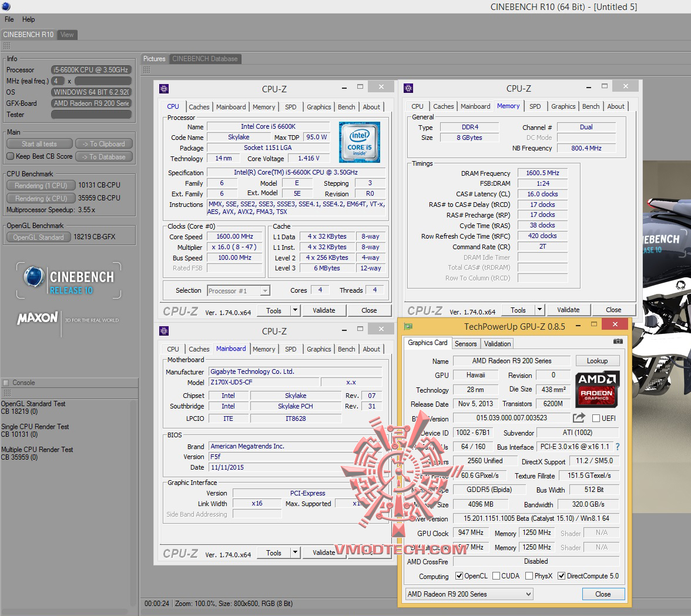691x616 pixels.
Task: Click CPU-Z icon in Memory window title bar
Action: pyautogui.click(x=408, y=88)
